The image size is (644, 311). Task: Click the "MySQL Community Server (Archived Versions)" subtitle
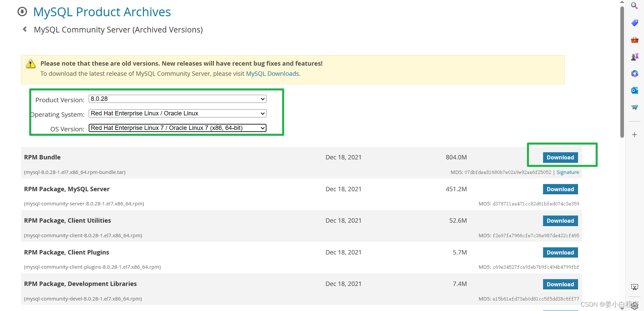(x=118, y=30)
